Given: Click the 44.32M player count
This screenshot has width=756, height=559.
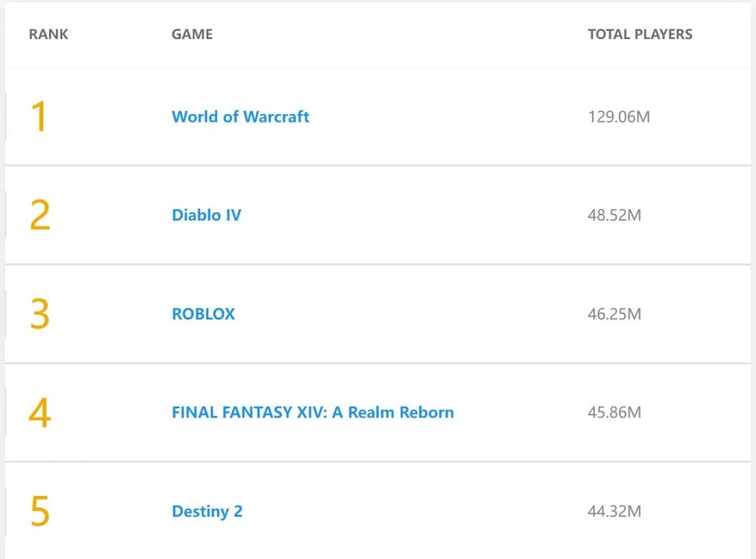Looking at the screenshot, I should coord(615,511).
